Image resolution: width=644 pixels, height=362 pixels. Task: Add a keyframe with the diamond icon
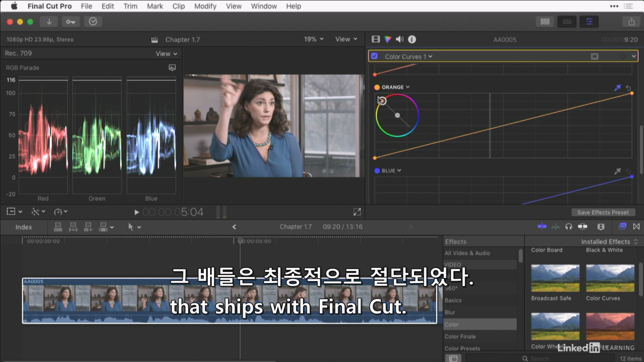pyautogui.click(x=623, y=56)
